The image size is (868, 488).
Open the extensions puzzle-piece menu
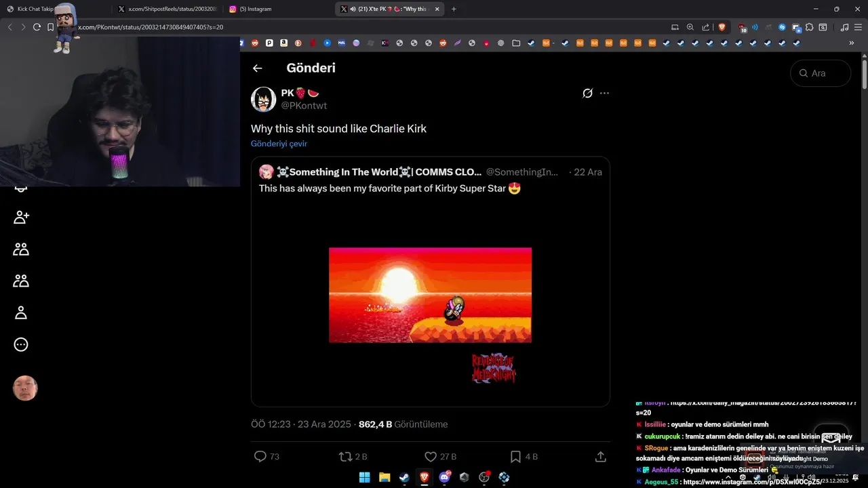[809, 27]
